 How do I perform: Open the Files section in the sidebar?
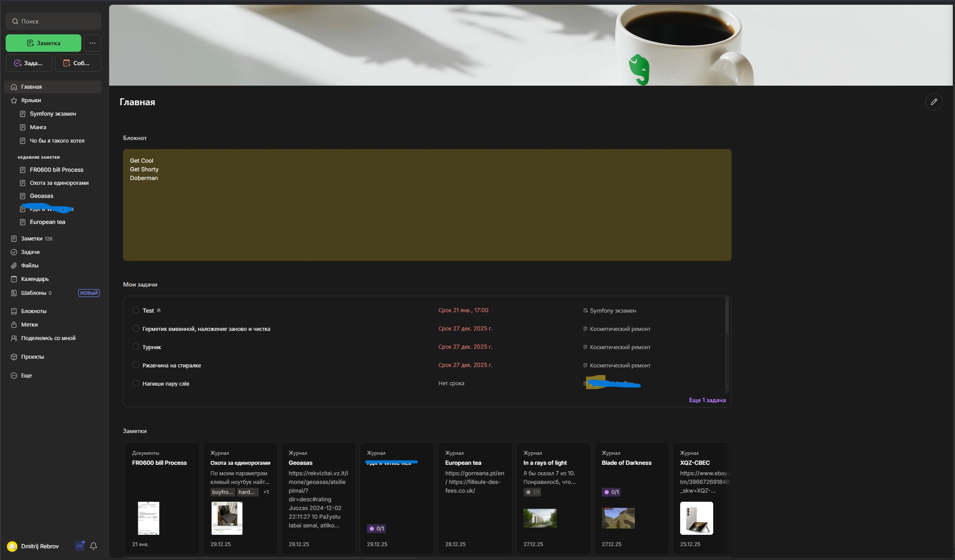[30, 266]
